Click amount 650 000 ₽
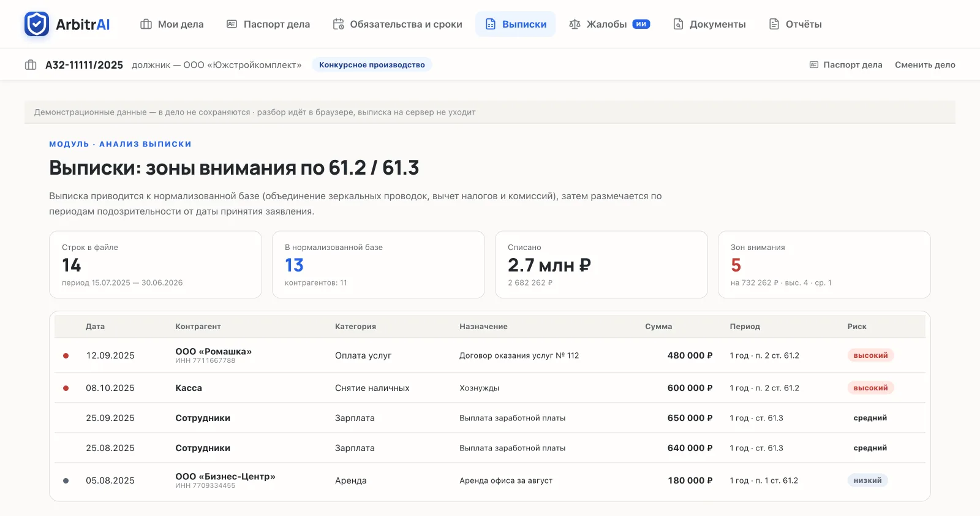This screenshot has width=980, height=516. [x=690, y=418]
